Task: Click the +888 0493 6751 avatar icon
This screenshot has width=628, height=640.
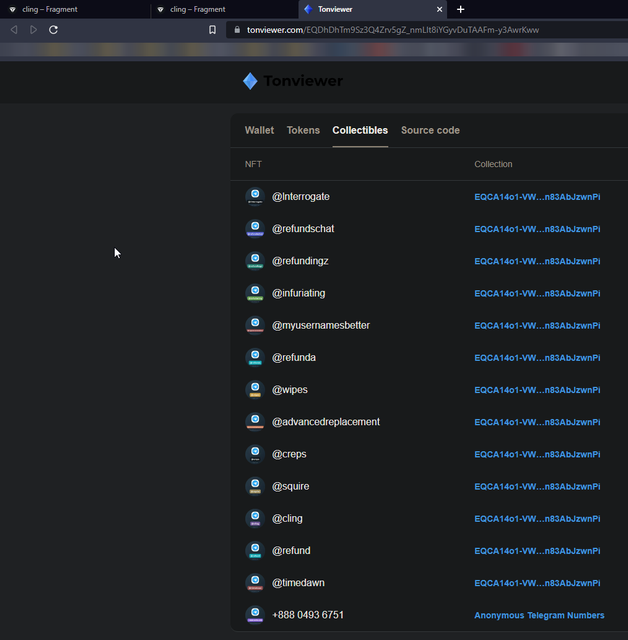Action: tap(255, 615)
